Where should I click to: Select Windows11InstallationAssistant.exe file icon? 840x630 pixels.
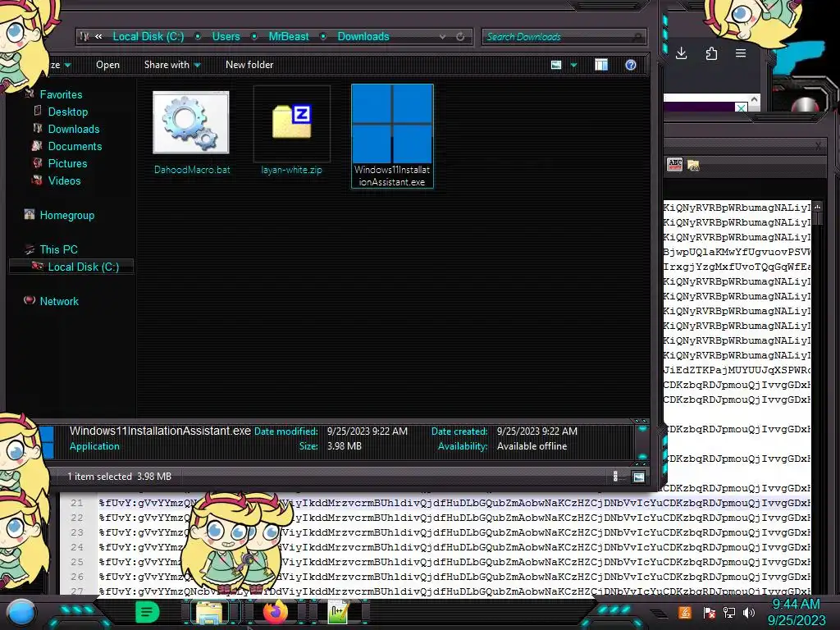click(392, 125)
